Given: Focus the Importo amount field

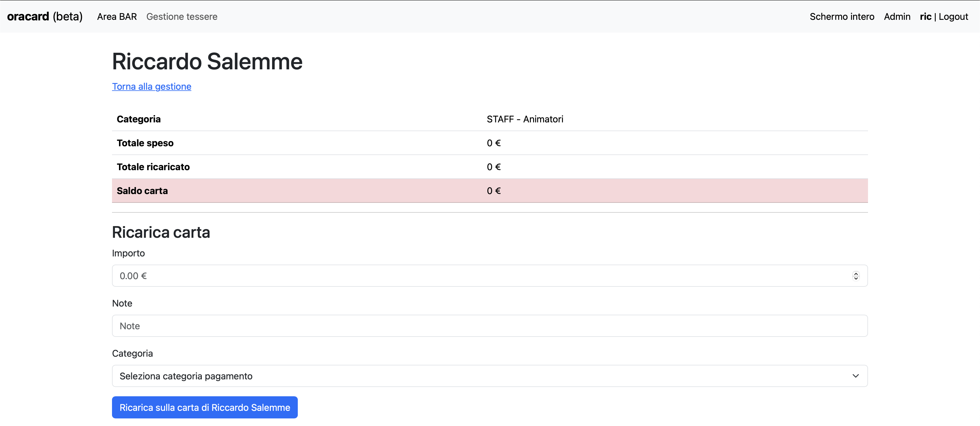Looking at the screenshot, I should point(490,276).
